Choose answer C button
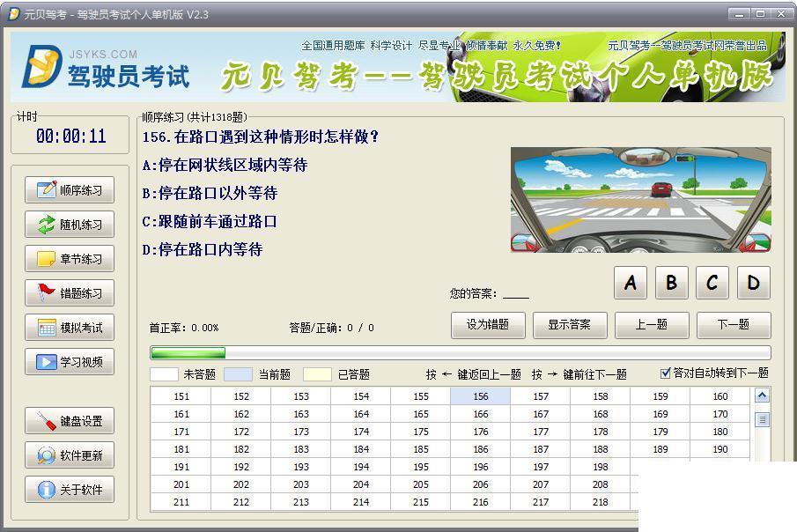The width and height of the screenshot is (797, 532). click(x=712, y=282)
